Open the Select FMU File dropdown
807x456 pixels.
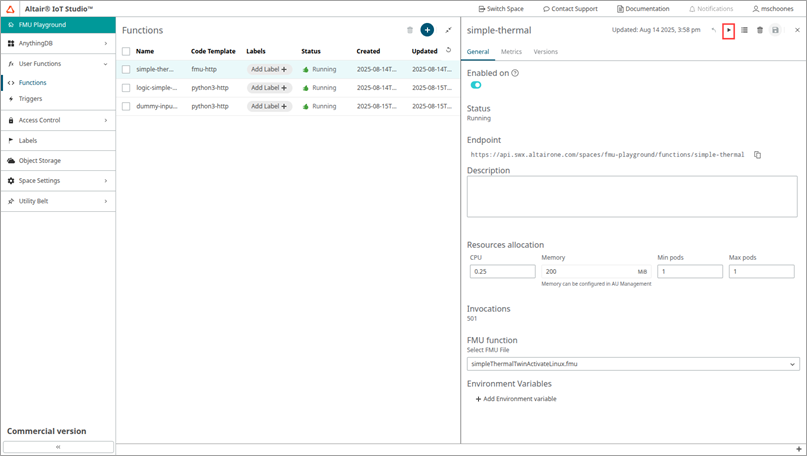coord(633,364)
